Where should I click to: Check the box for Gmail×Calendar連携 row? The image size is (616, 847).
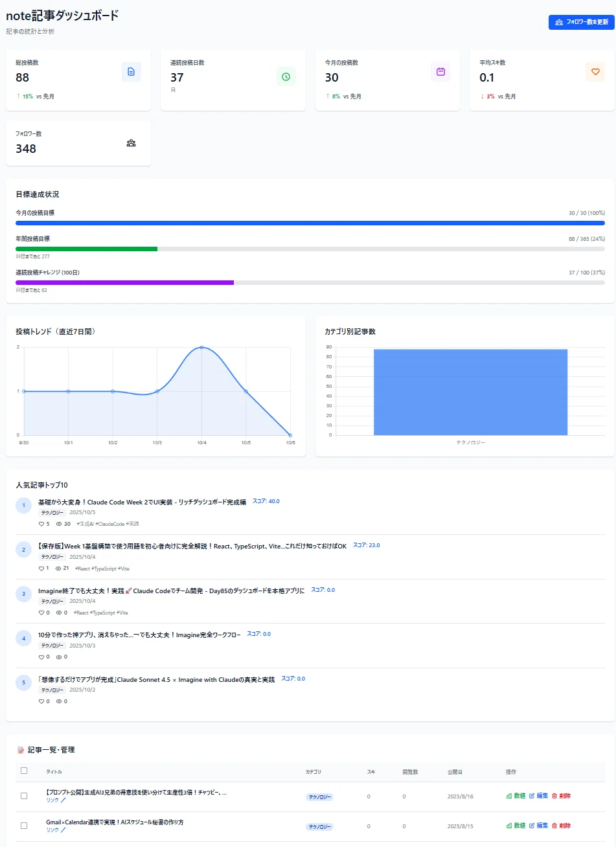click(24, 826)
